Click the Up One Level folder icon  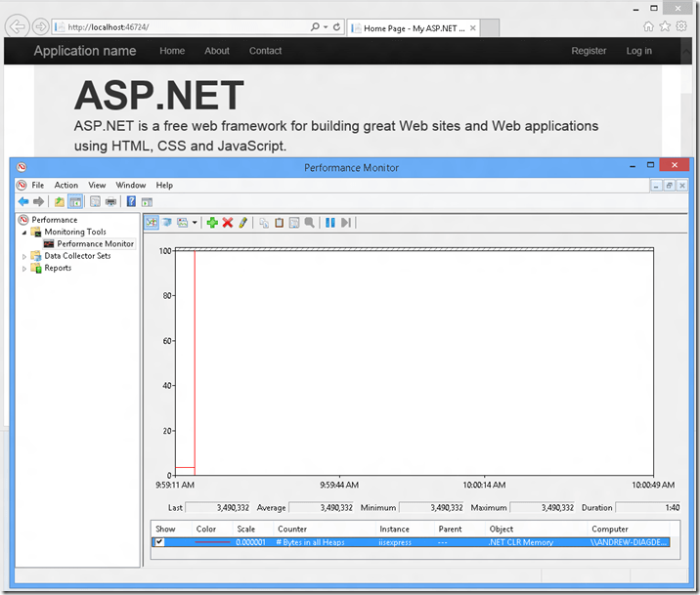(59, 202)
